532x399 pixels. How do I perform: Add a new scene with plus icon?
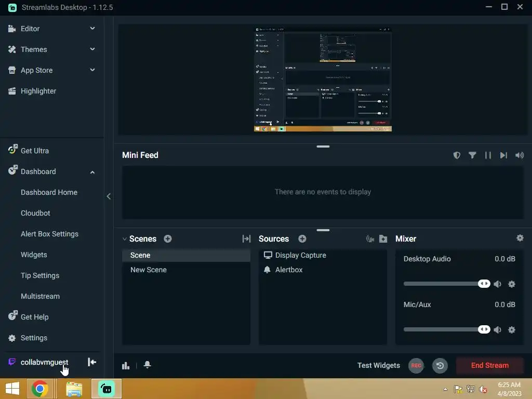pos(168,238)
